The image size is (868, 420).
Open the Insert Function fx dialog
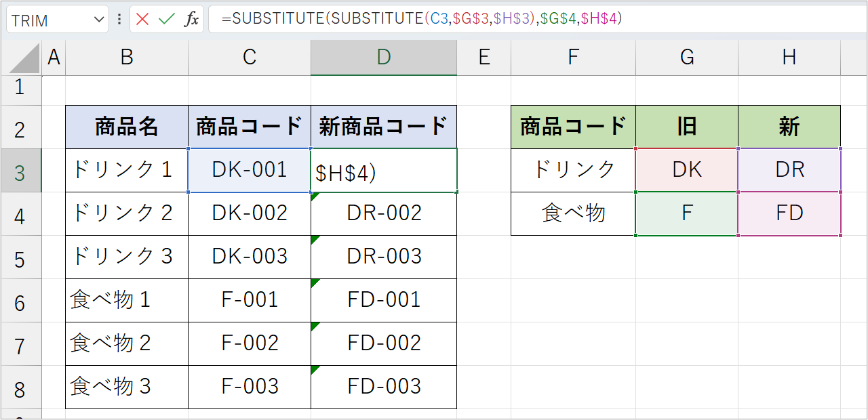coord(192,19)
